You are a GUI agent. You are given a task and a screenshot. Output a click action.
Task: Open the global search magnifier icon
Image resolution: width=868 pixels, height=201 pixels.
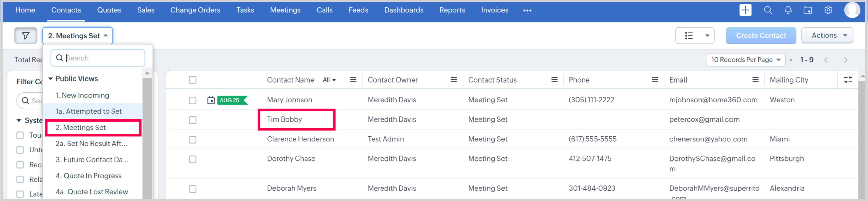[x=768, y=10]
